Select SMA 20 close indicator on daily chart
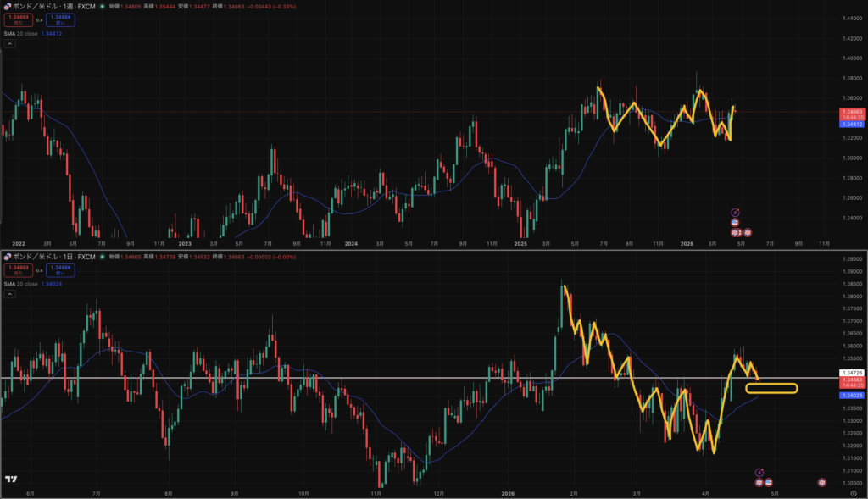Viewport: 868px width, 499px height. [21, 284]
